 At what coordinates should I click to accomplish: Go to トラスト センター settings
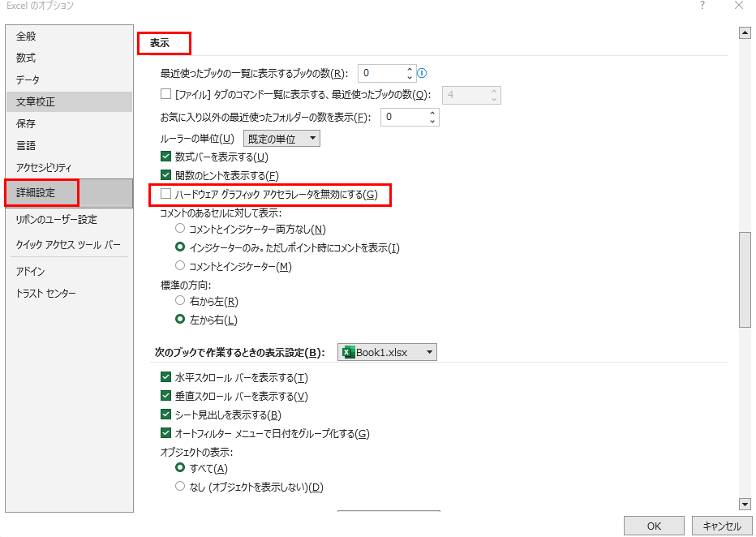coord(46,293)
